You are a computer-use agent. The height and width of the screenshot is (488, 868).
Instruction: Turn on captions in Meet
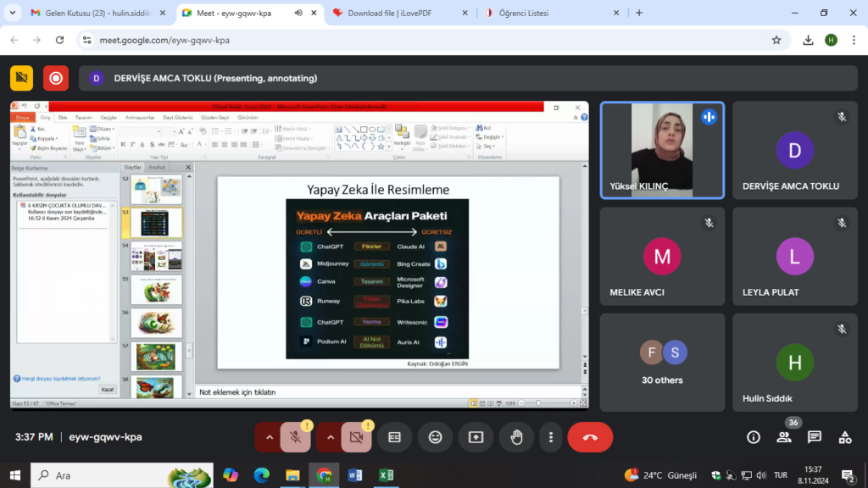(x=394, y=437)
